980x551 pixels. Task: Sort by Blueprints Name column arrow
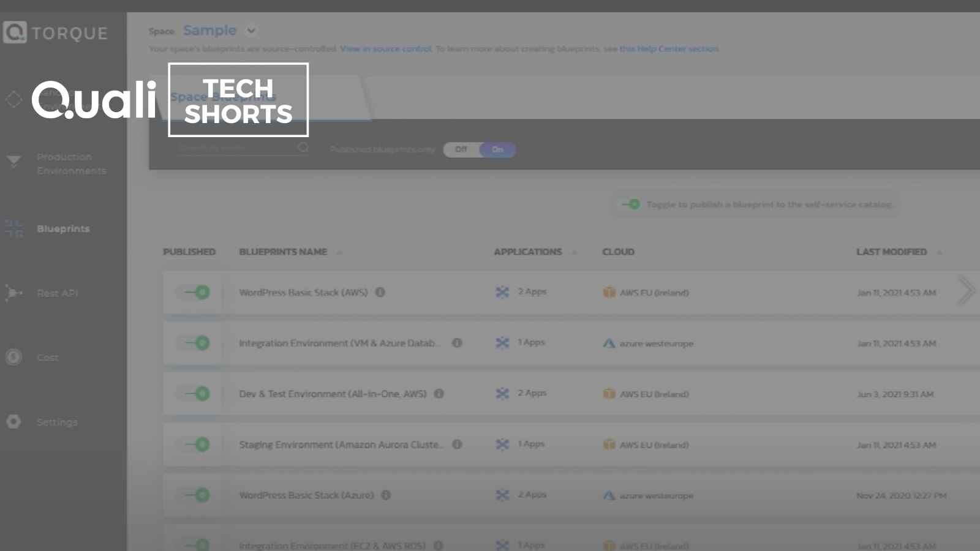[x=339, y=252]
